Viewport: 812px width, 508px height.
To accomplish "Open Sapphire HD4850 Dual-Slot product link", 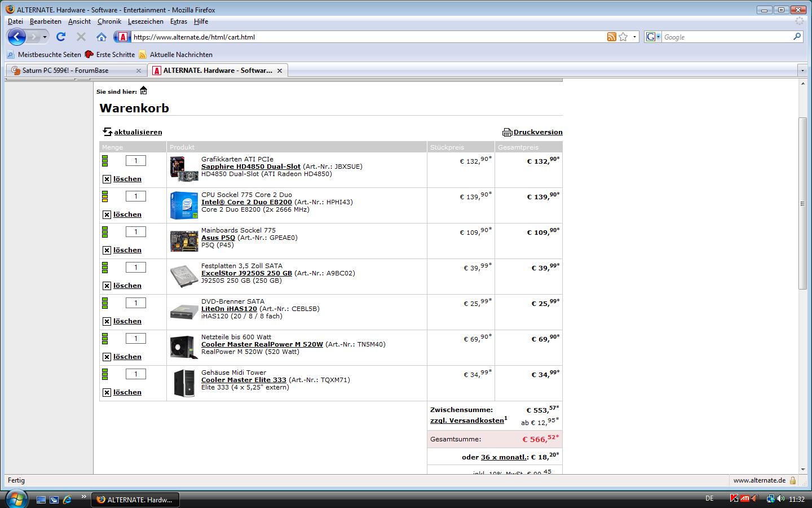I will tap(250, 167).
